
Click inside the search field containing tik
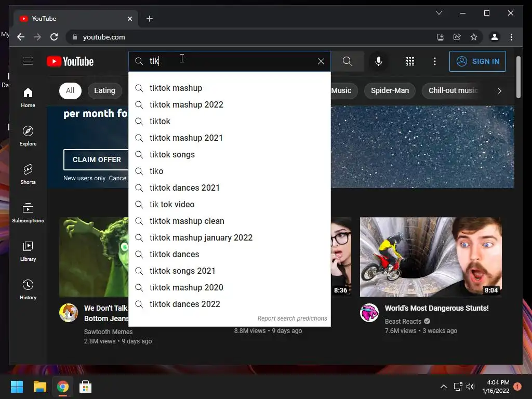coord(230,61)
